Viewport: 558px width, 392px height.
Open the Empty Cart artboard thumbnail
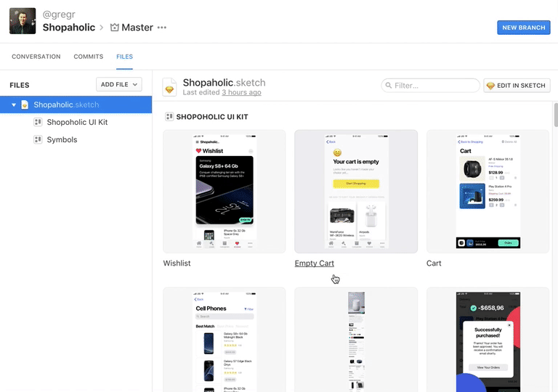[356, 192]
